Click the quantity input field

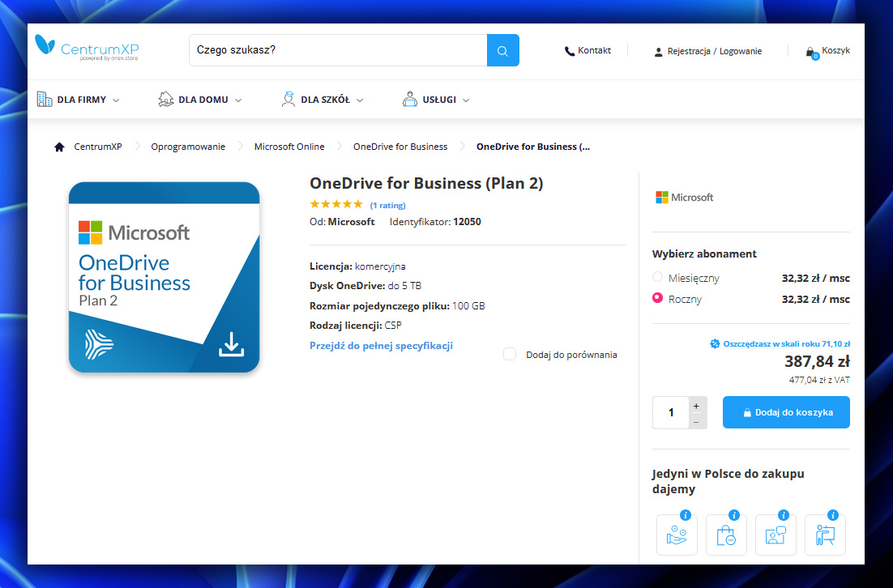click(x=671, y=412)
